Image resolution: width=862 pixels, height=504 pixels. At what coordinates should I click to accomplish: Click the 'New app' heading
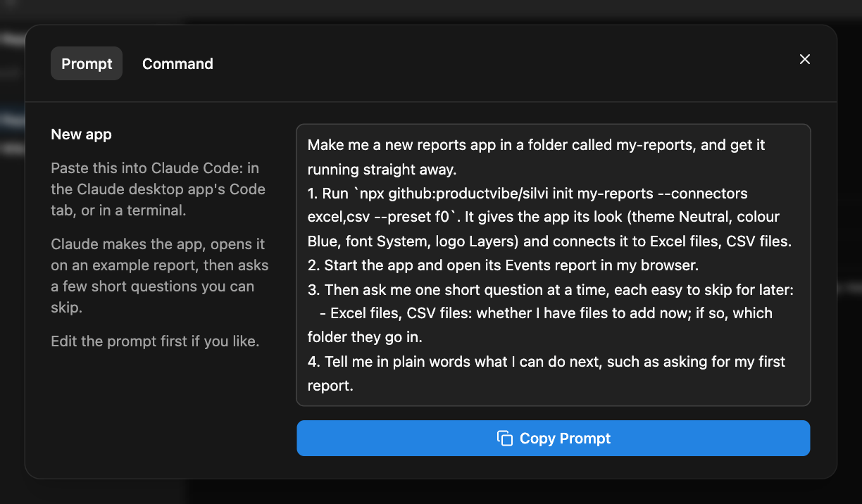[x=82, y=134]
